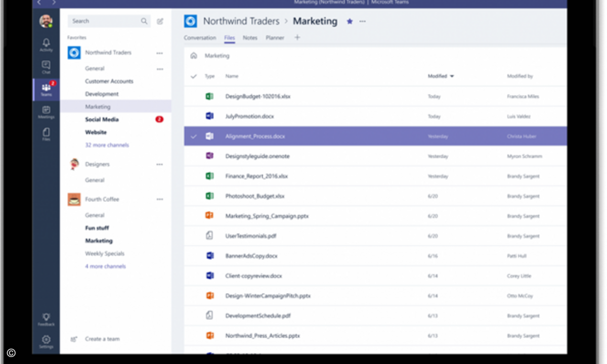
Task: Open the Weekly Specials channel
Action: click(x=104, y=254)
